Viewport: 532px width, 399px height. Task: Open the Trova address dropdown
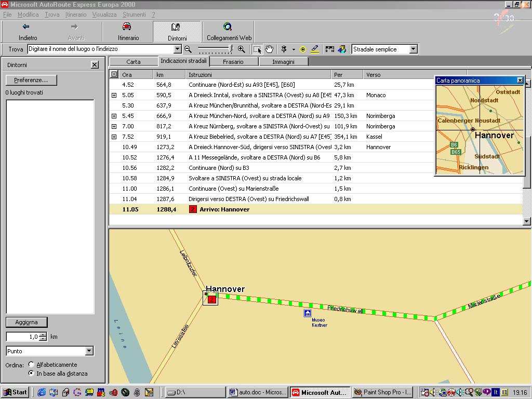click(178, 49)
